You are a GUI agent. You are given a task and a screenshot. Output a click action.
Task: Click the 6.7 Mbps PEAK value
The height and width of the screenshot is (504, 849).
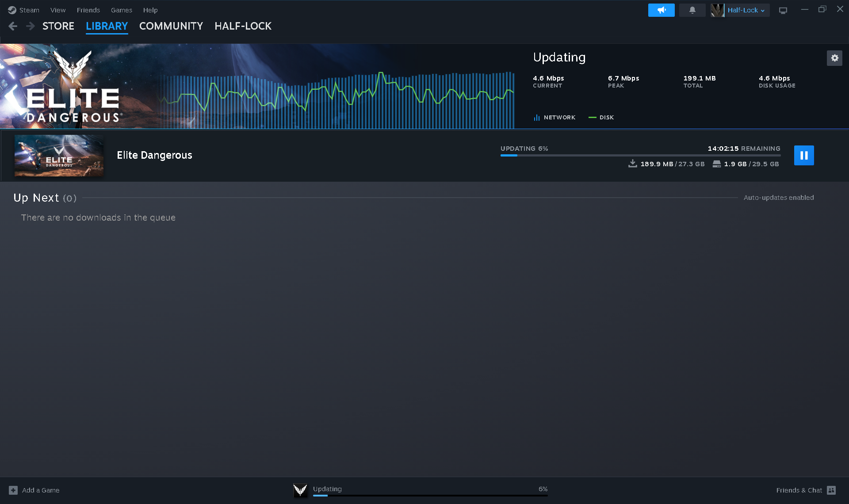click(x=623, y=78)
